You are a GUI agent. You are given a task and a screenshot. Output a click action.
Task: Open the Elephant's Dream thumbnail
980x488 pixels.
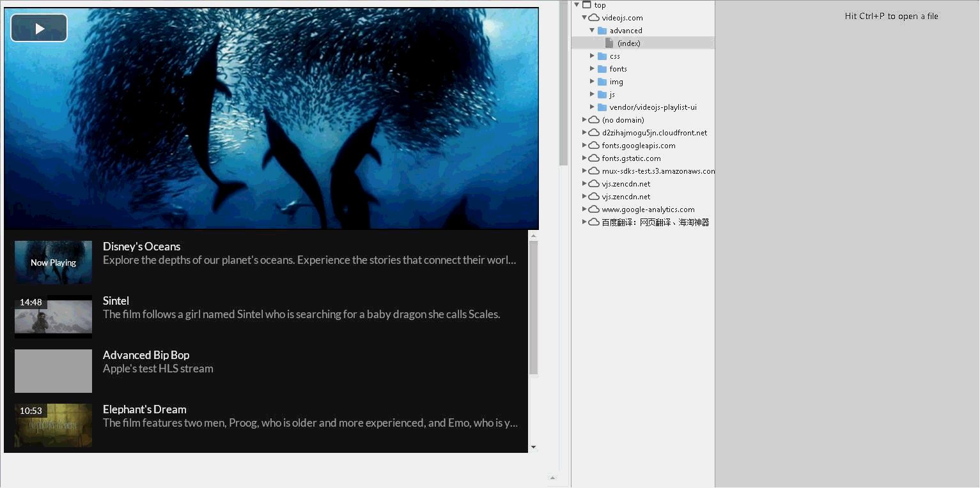53,425
